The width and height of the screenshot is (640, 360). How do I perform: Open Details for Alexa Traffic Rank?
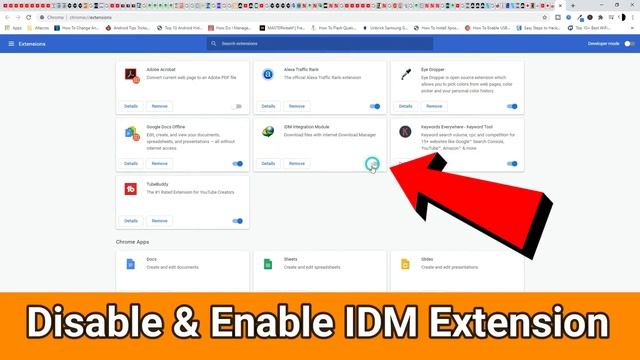click(268, 106)
